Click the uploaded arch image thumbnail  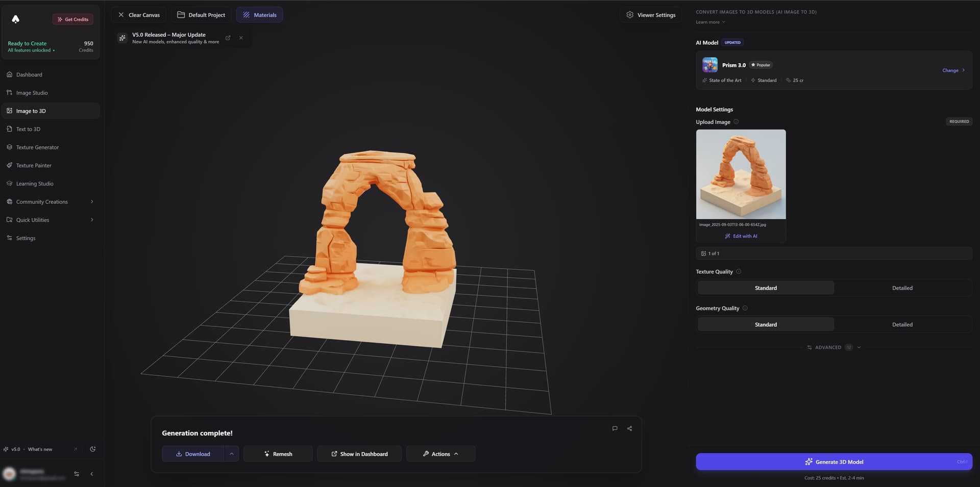tap(741, 174)
